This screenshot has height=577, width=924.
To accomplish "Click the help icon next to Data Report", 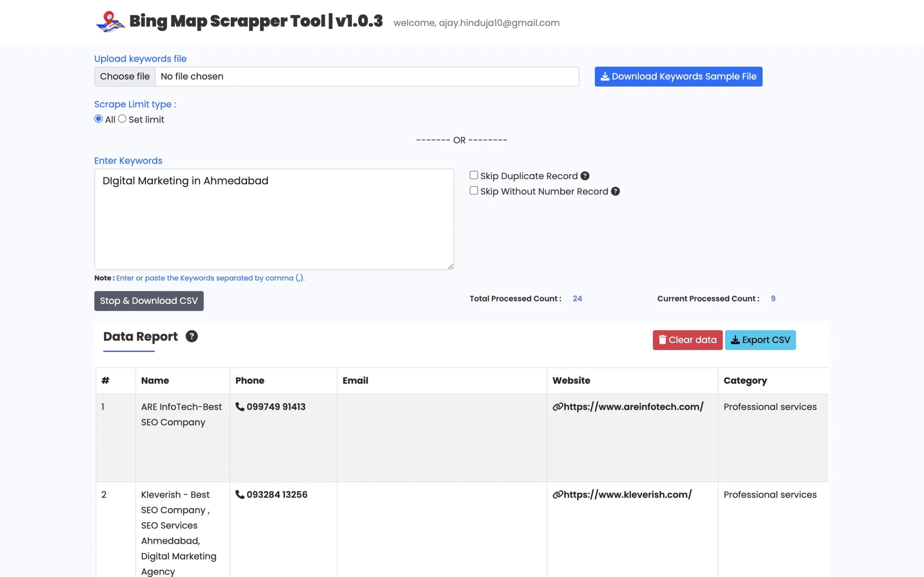I will click(191, 336).
